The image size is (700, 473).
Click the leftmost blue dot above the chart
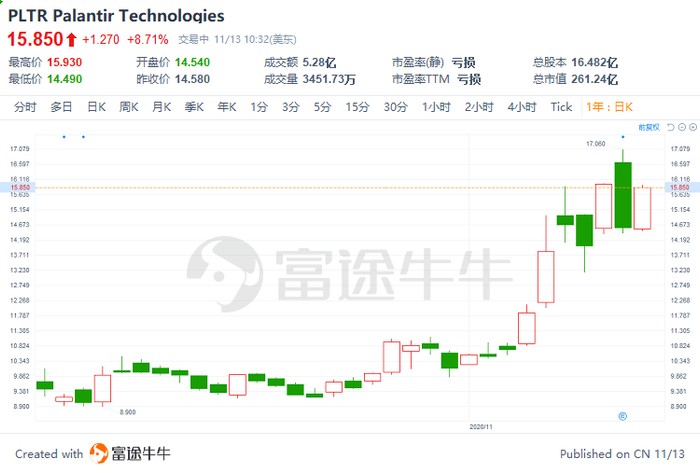64,137
